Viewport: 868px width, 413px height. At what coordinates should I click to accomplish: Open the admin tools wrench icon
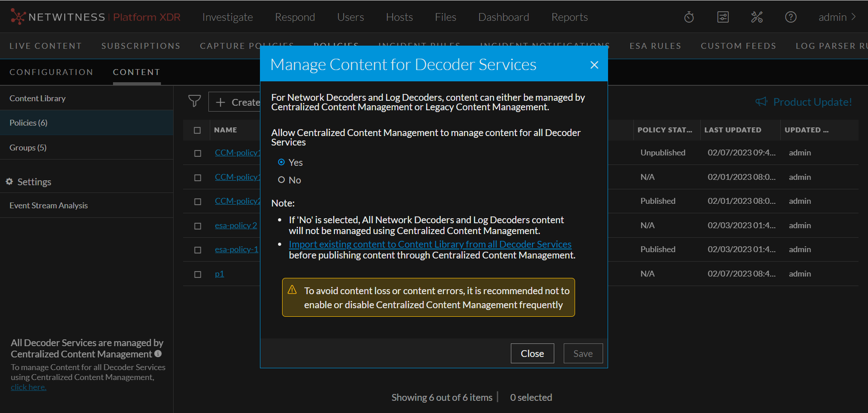click(757, 17)
